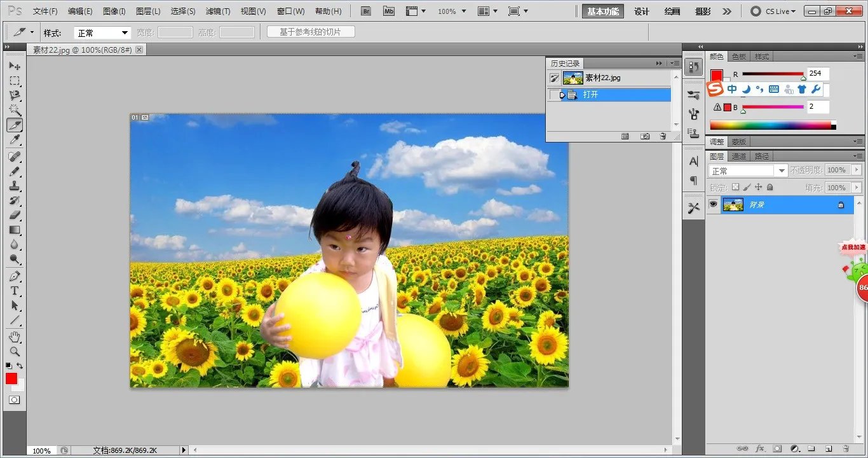Select the Magic Wand tool
This screenshot has width=868, height=458.
click(x=14, y=110)
